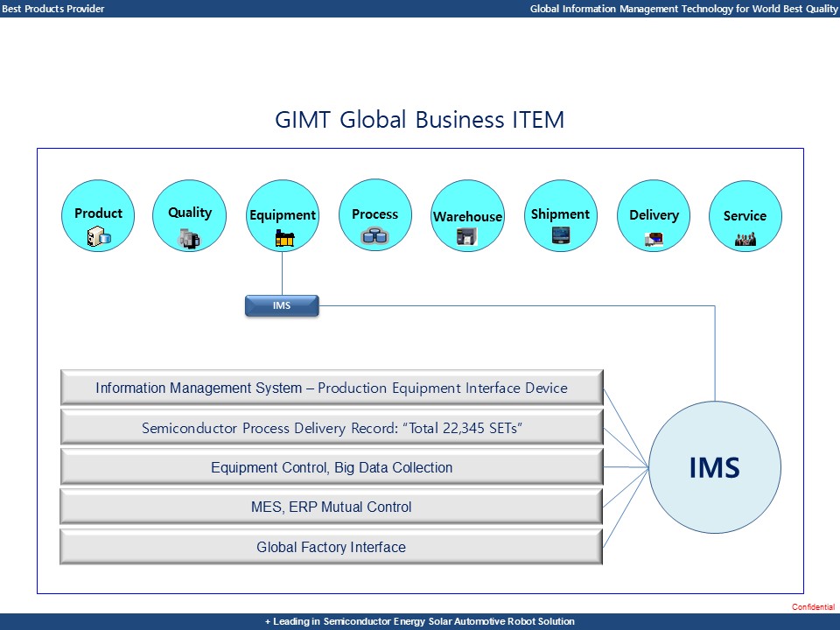840x630 pixels.
Task: Click the GIMT Global Business ITEM title
Action: [420, 120]
